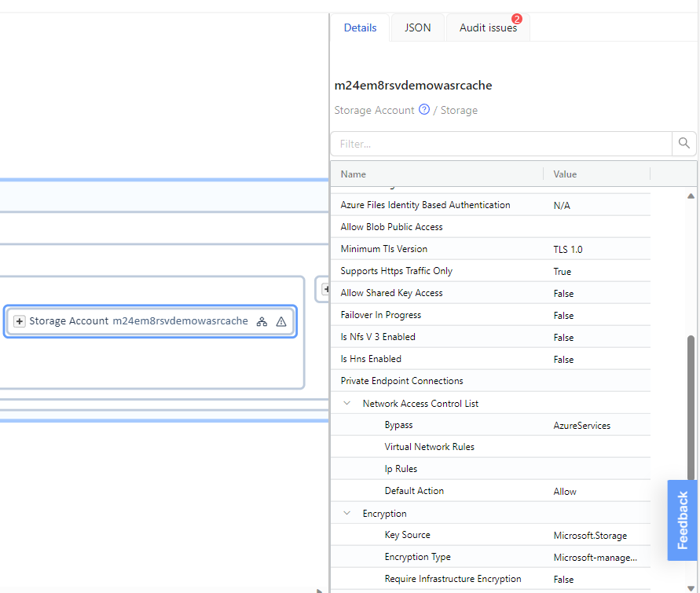Select the Details tab
700x593 pixels.
360,27
